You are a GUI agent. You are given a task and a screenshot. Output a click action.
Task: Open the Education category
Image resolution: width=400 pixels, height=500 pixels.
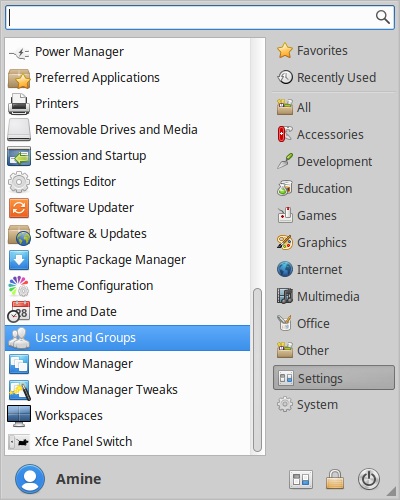point(333,188)
